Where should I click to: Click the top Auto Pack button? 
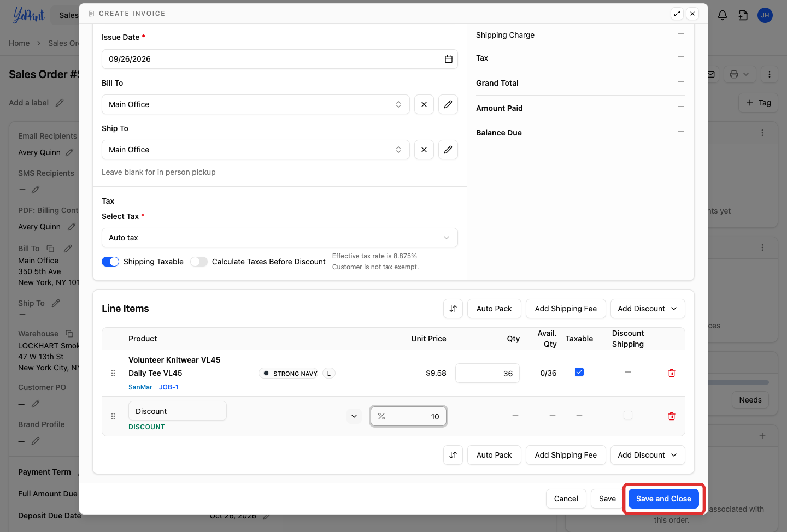point(494,309)
